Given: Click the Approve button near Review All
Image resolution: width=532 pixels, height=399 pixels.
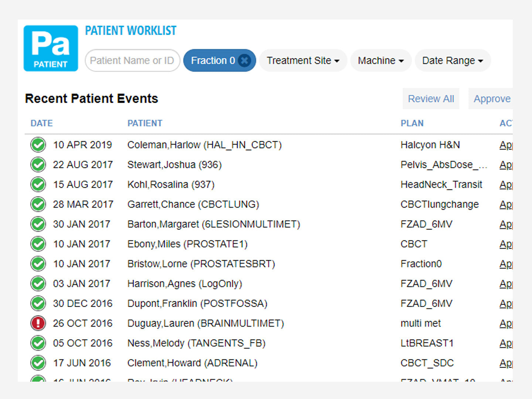Looking at the screenshot, I should (492, 99).
